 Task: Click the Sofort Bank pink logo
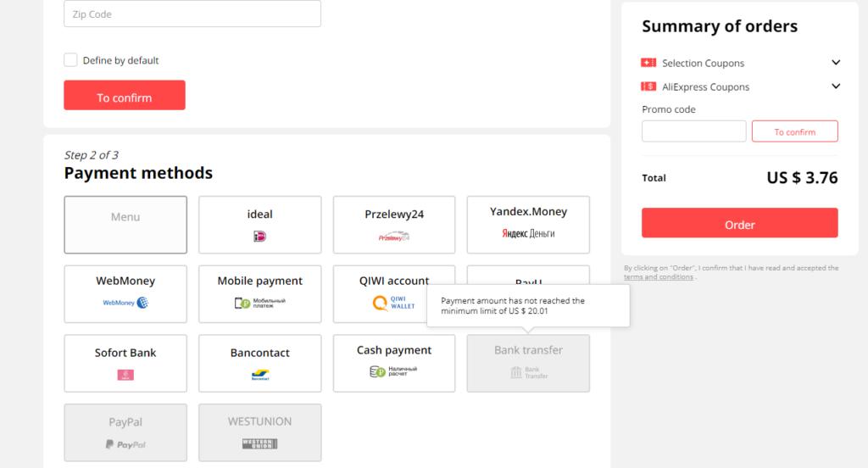tap(125, 375)
